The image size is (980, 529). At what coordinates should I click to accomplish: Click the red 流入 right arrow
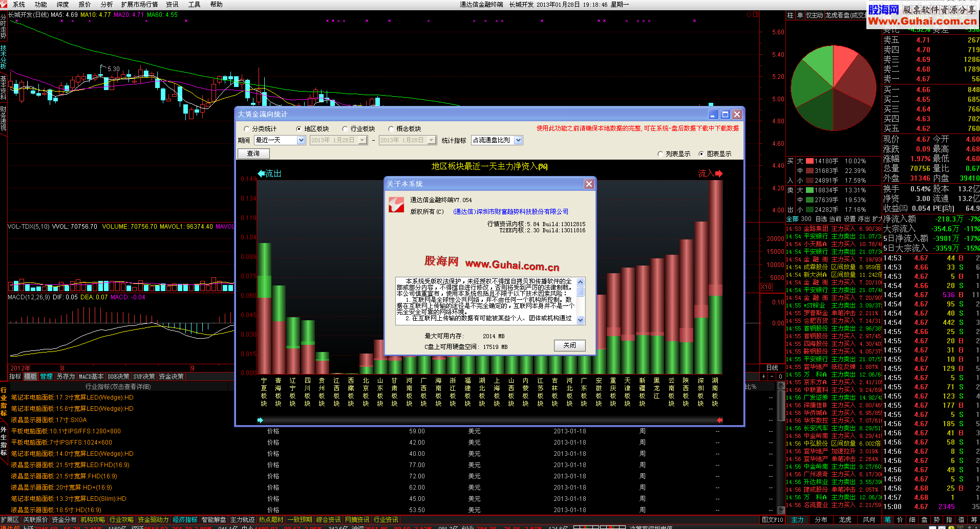pos(719,173)
